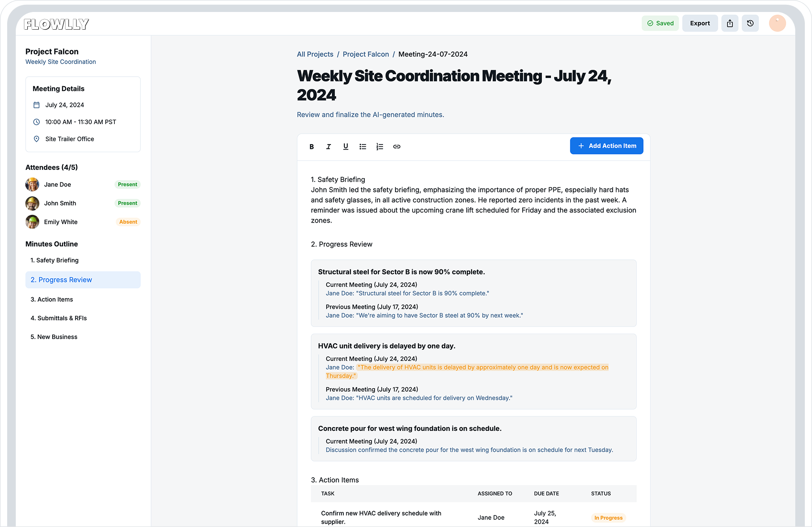Image resolution: width=812 pixels, height=527 pixels.
Task: Insert a bulleted list
Action: [363, 146]
